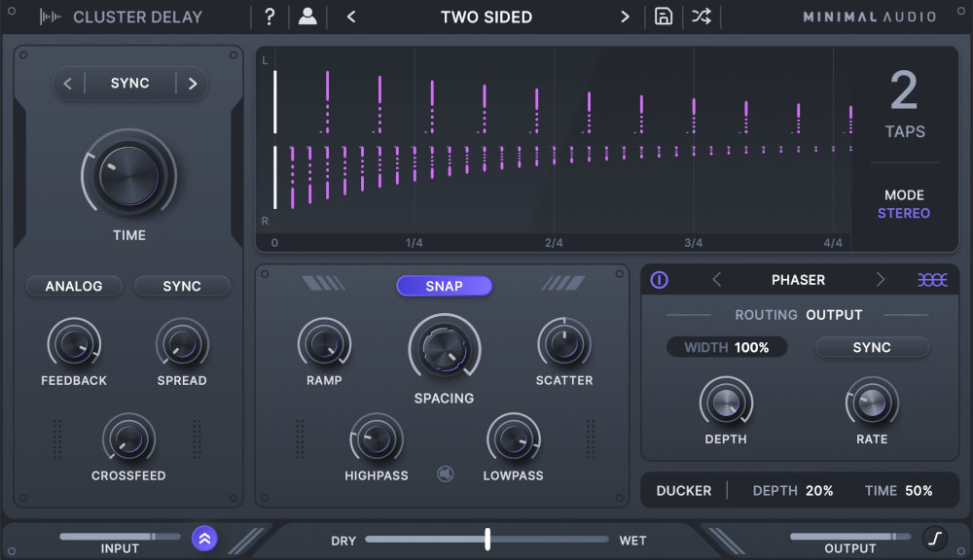Click the right arrow beside SYNC
Screen dimensions: 973x560
(x=192, y=83)
